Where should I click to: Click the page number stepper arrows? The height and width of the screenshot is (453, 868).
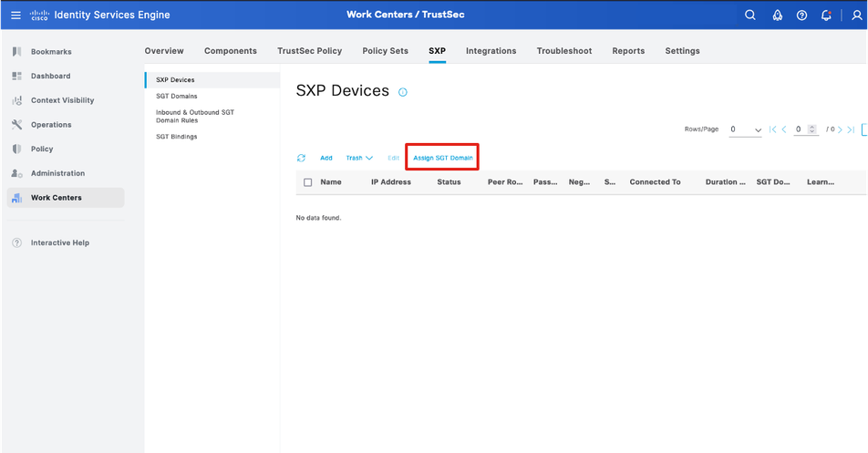(811, 129)
